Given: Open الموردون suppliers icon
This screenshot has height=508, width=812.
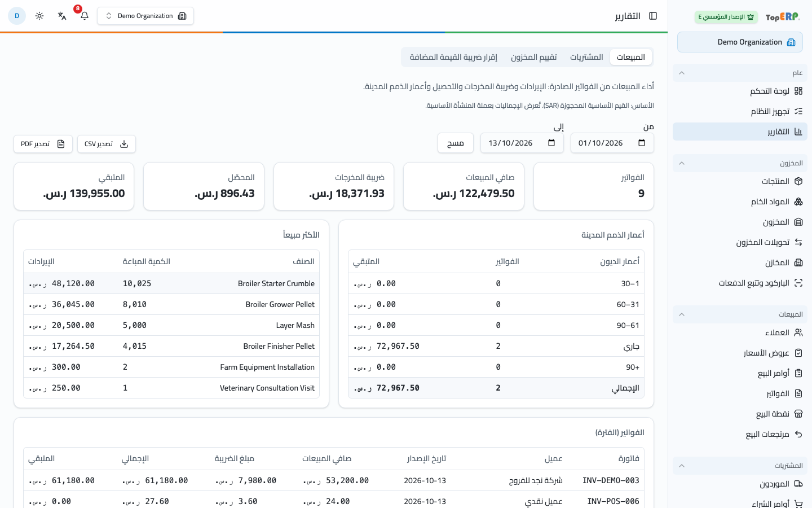Looking at the screenshot, I should pyautogui.click(x=798, y=484).
